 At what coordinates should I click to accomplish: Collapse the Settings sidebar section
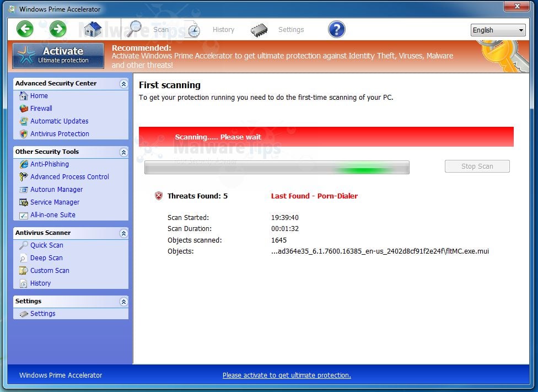coord(123,302)
